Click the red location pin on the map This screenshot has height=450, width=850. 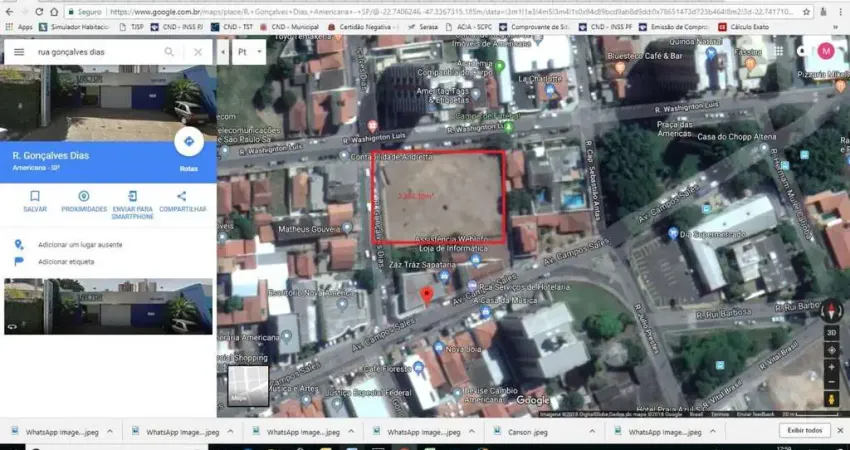427,296
